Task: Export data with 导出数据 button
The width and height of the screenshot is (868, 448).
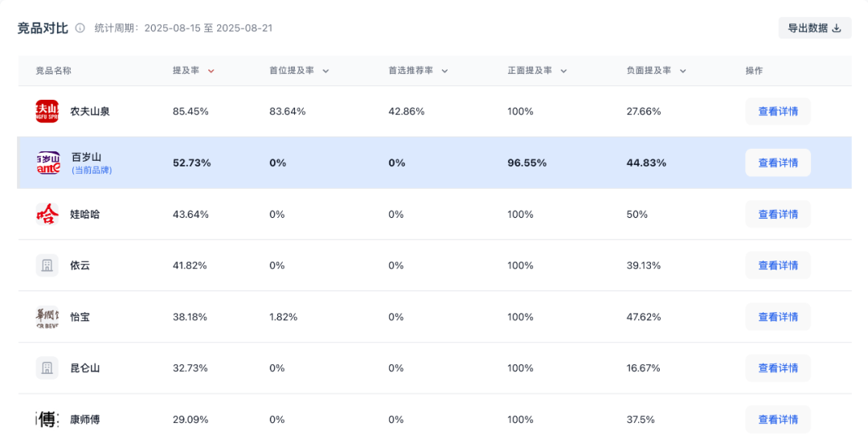Action: pos(814,28)
